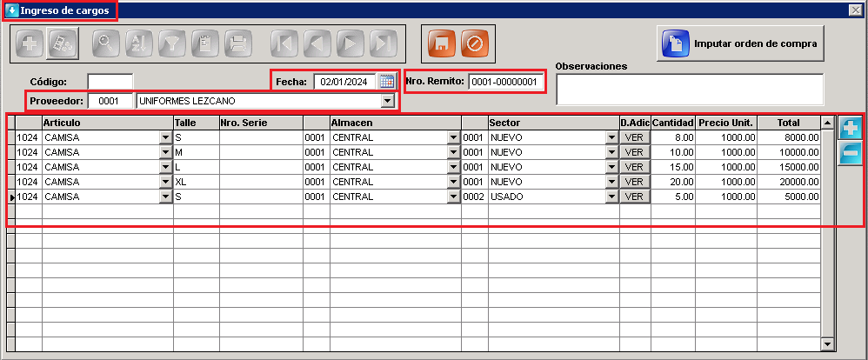Open search with the magnifier toolbar icon
This screenshot has width=868, height=360.
[106, 43]
